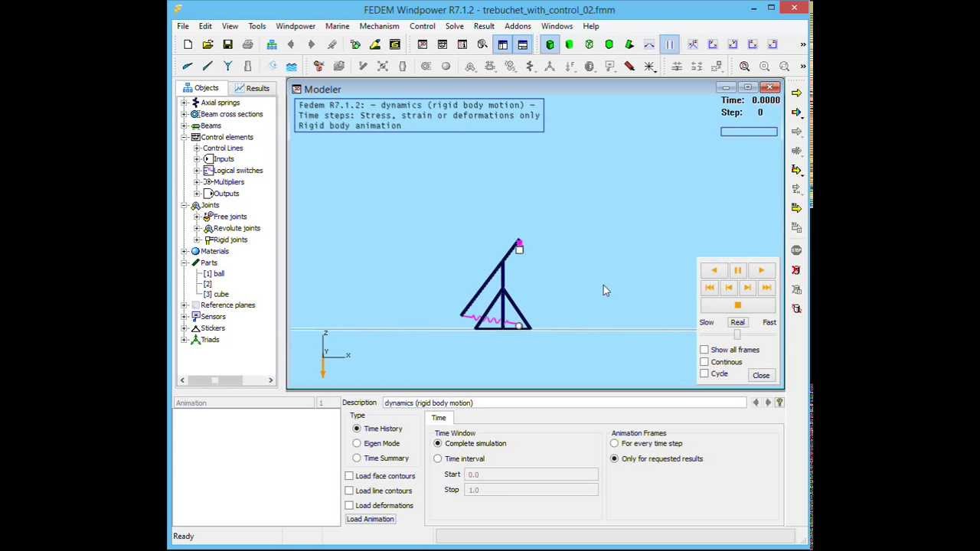Click the magnifier zoom icon with red lens
This screenshot has width=980, height=551.
click(x=744, y=66)
